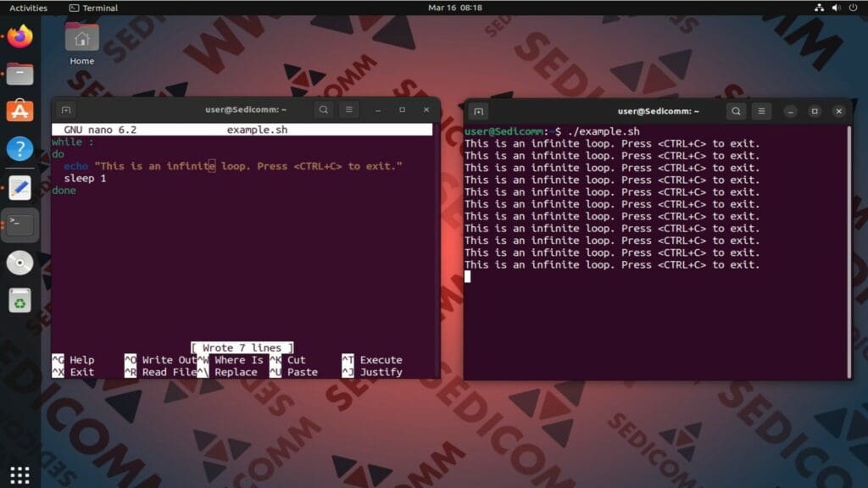Select the ^G Help shortcut in nano

pyautogui.click(x=73, y=359)
